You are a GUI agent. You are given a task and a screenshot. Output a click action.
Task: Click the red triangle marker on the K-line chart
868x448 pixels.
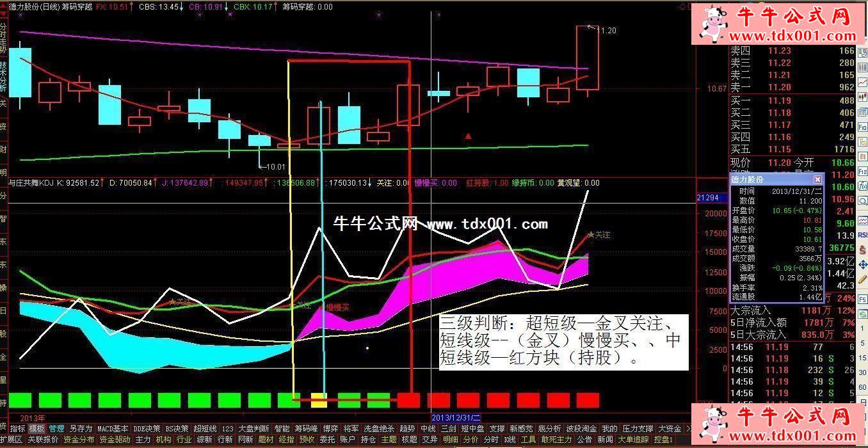tap(469, 136)
